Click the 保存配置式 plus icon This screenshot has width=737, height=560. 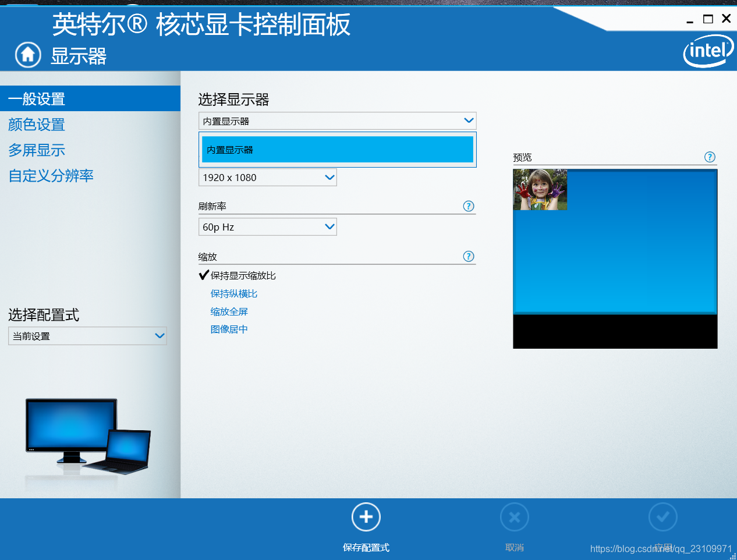tap(366, 517)
